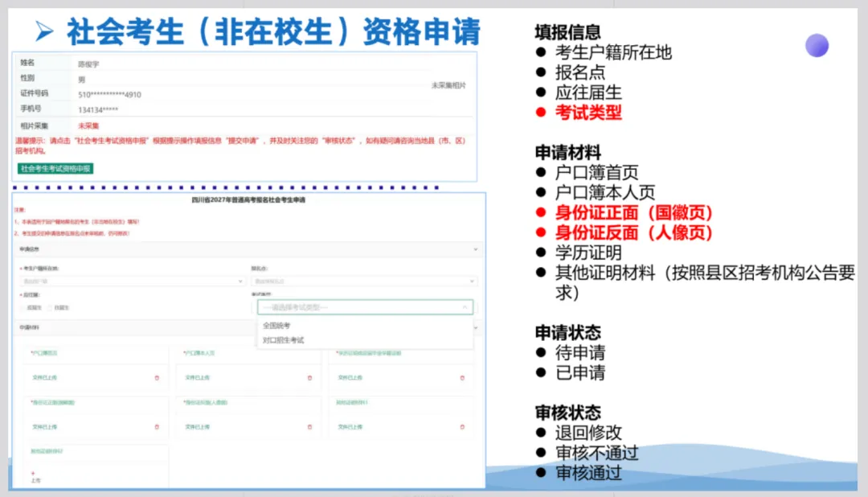
Task: Click the slide title 社会考生（非在校生）资格申请
Action: tap(273, 31)
